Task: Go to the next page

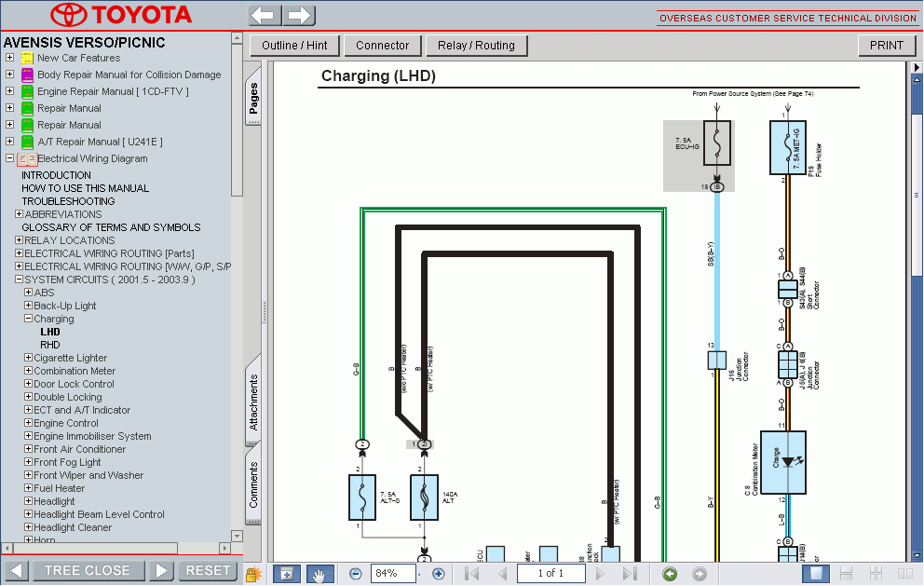Action: (x=600, y=573)
